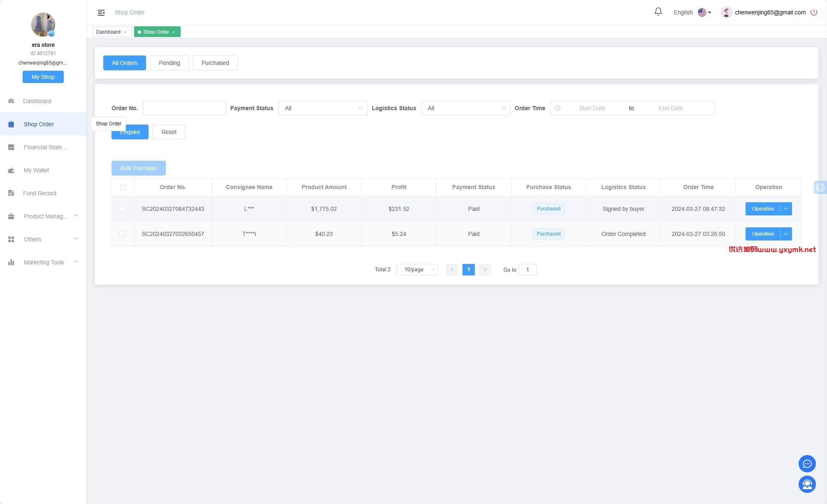Open the notification bell

[x=658, y=12]
